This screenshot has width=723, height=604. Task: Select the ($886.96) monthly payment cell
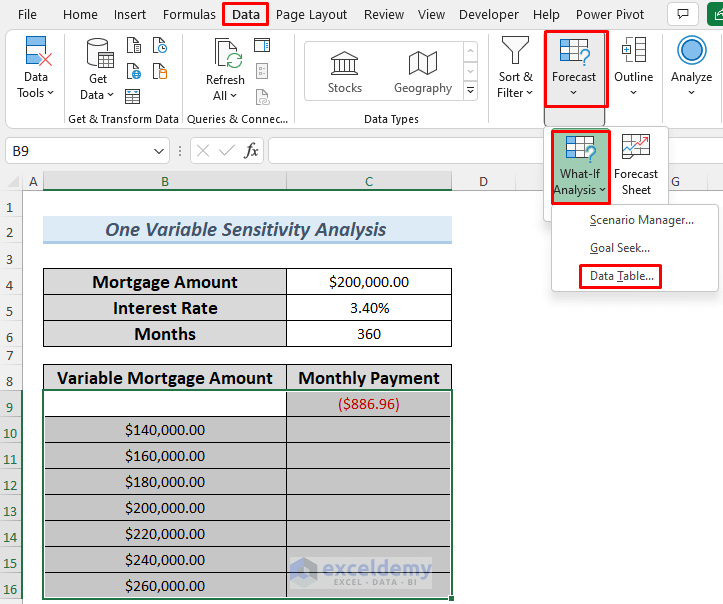[x=368, y=404]
